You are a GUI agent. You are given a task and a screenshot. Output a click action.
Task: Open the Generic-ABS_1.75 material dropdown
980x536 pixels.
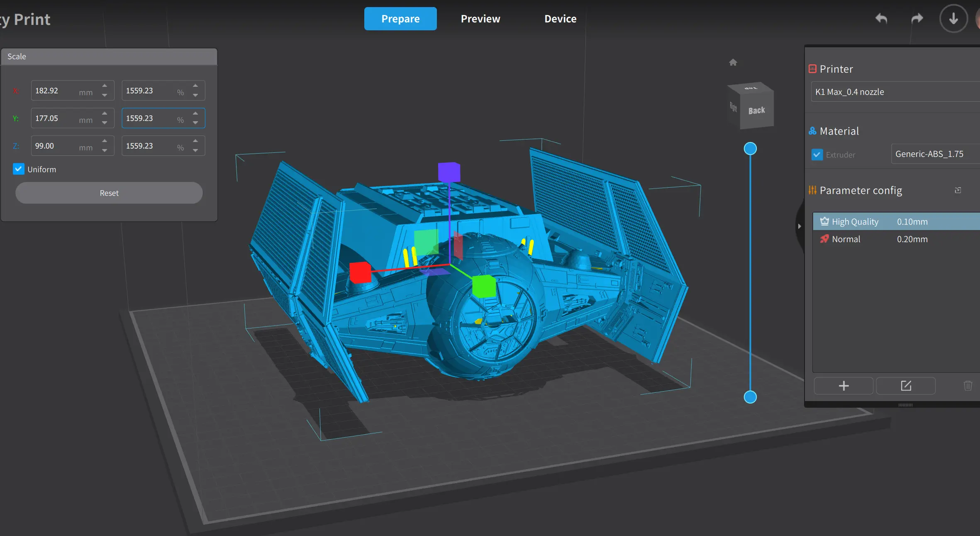936,154
